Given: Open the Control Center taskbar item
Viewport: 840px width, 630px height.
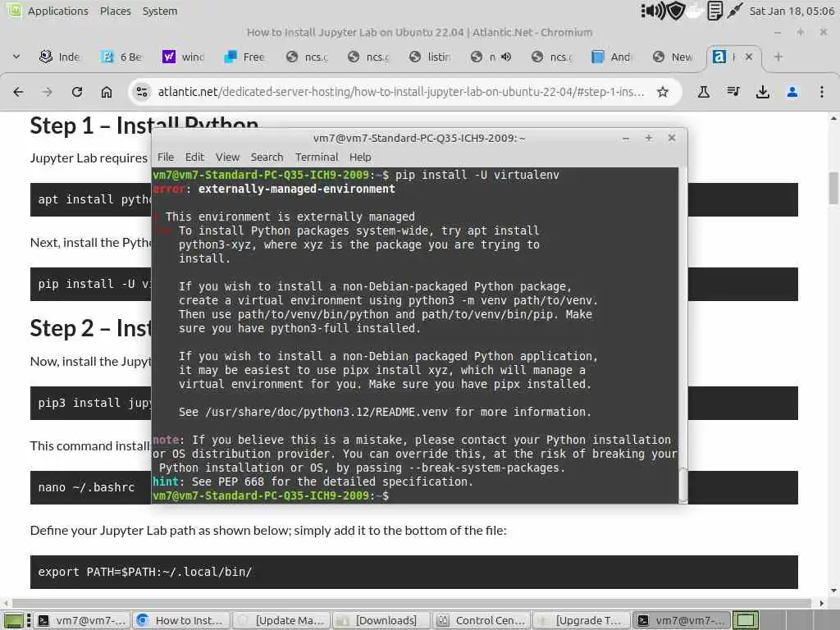Looking at the screenshot, I should (x=482, y=620).
